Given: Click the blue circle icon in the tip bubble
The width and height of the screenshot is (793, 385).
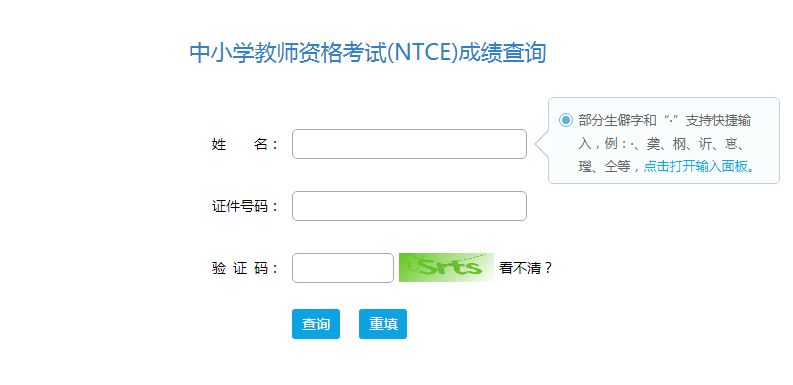Looking at the screenshot, I should [566, 120].
